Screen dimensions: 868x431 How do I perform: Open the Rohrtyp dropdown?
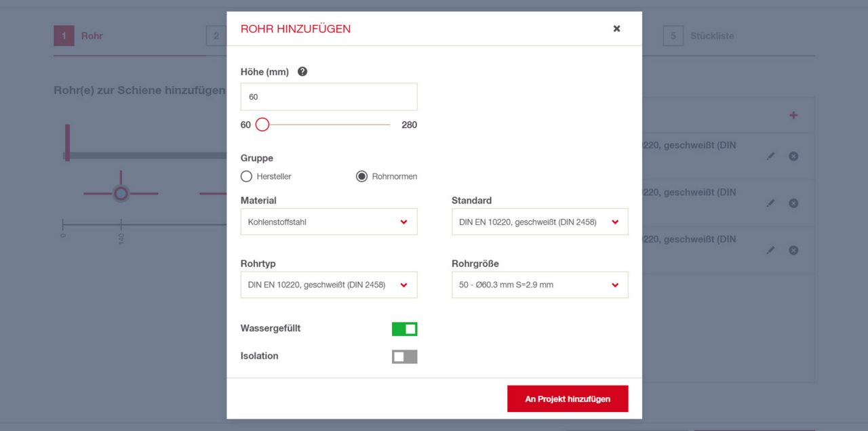[x=328, y=285]
